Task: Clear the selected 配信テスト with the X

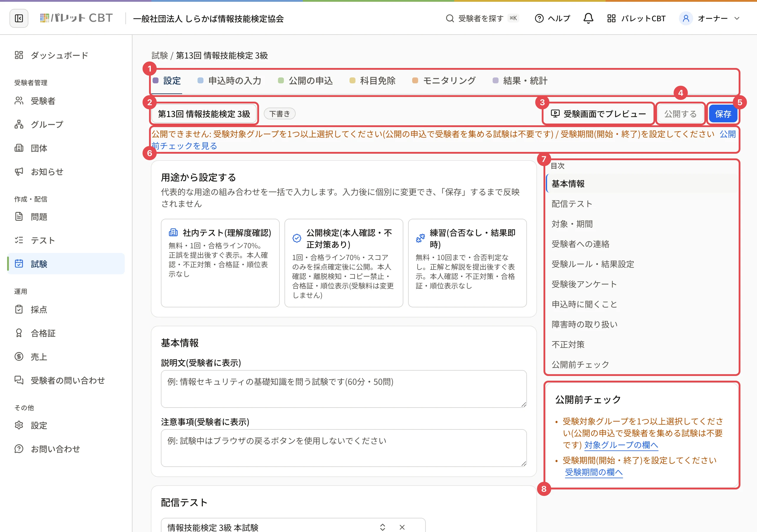Action: (x=402, y=527)
